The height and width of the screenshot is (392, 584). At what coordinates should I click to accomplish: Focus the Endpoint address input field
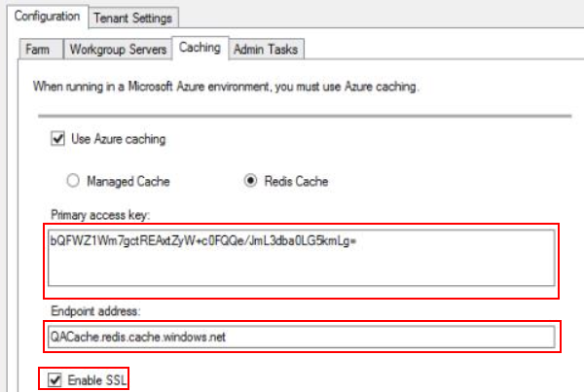coord(302,338)
